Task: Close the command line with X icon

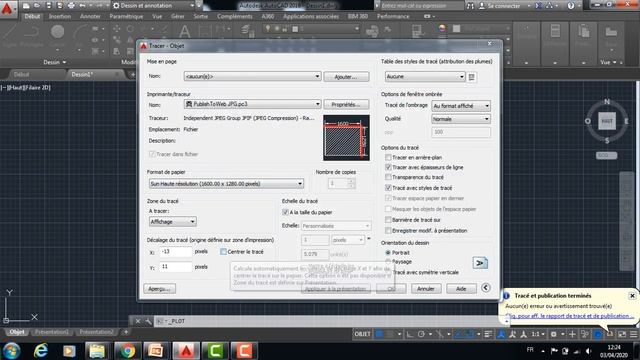Action: (138, 321)
